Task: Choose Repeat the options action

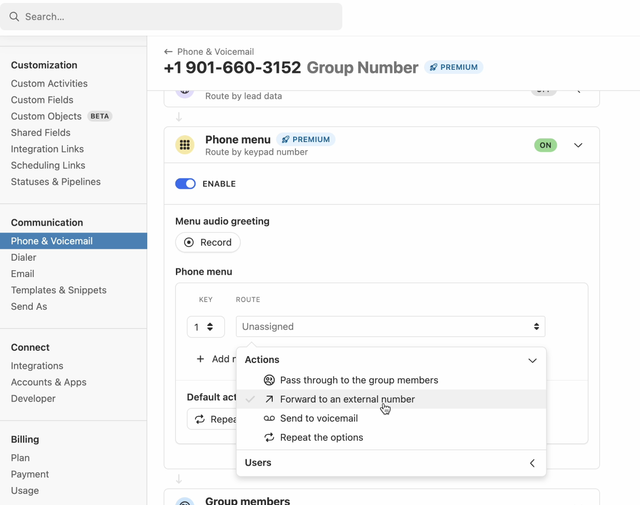Action: [x=391, y=438]
